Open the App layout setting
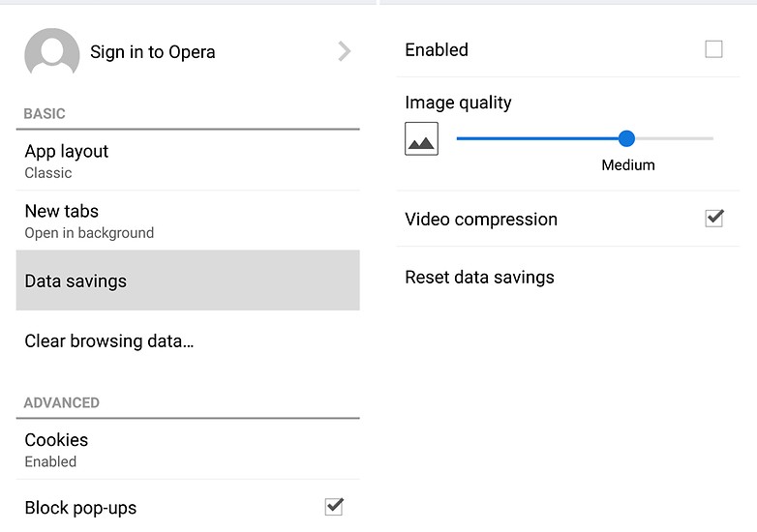757x532 pixels. 67,161
